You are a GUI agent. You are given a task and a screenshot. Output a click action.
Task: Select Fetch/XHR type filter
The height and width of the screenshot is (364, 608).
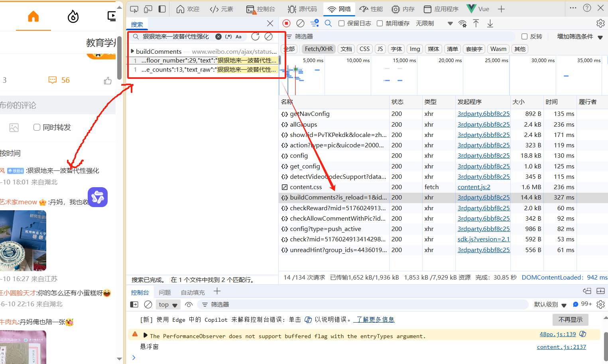click(319, 49)
